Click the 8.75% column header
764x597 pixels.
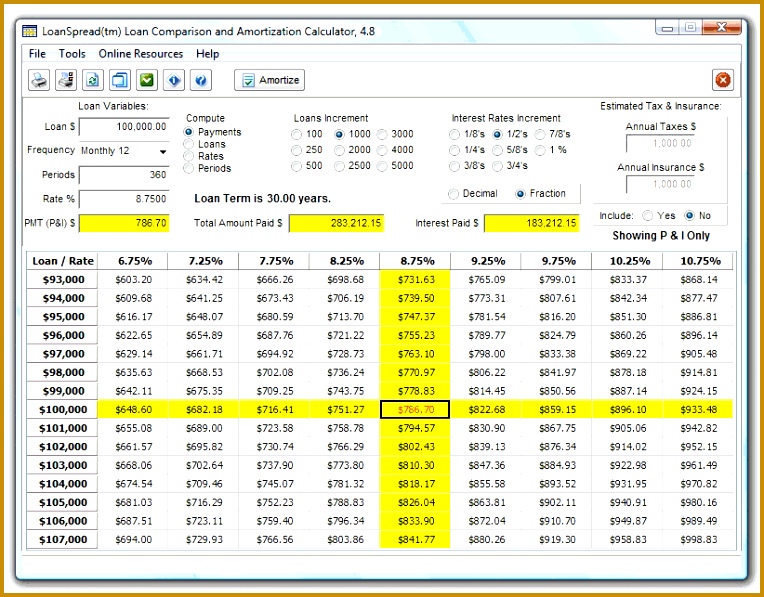click(415, 261)
